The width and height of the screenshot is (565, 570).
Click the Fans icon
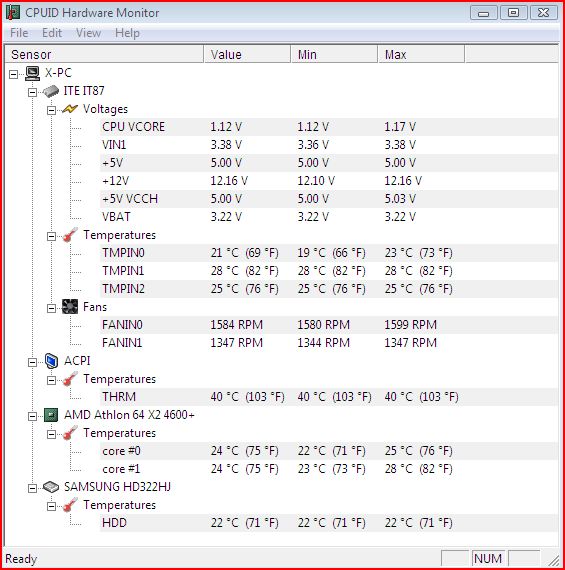70,307
